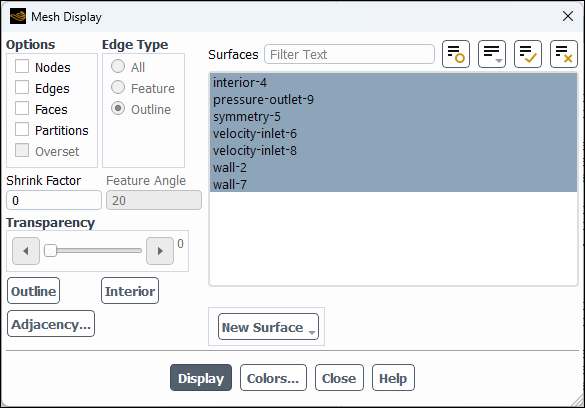Click the Close button

[x=339, y=377]
